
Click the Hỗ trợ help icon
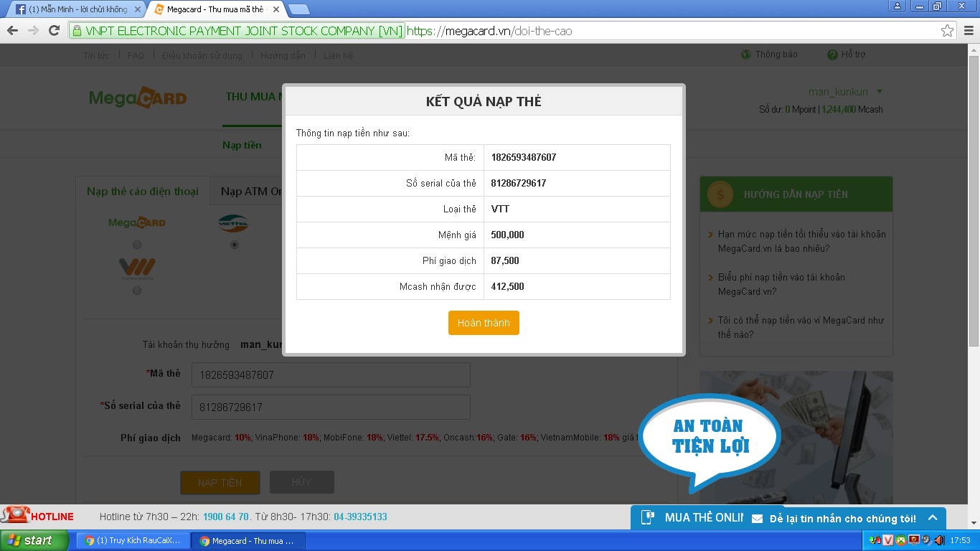coord(832,55)
